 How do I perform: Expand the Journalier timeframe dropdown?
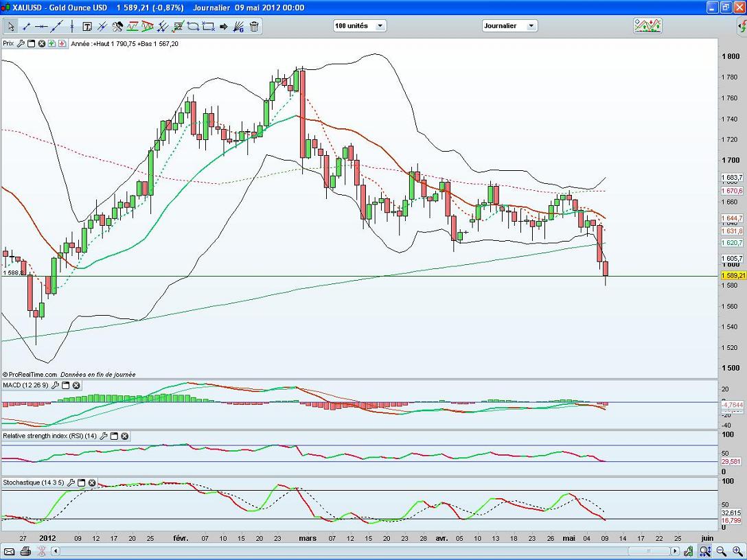[x=509, y=26]
